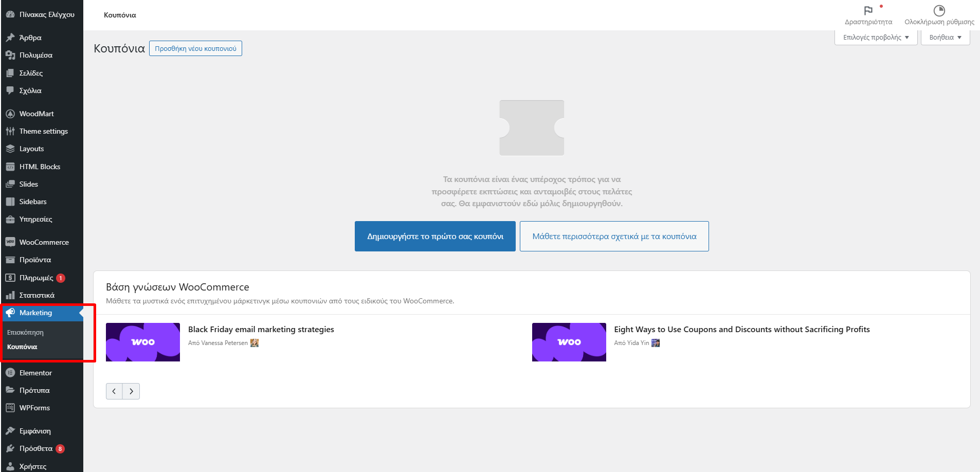This screenshot has width=980, height=472.
Task: Click the briefcase icon beside Υπηρεσίες
Action: click(x=10, y=219)
